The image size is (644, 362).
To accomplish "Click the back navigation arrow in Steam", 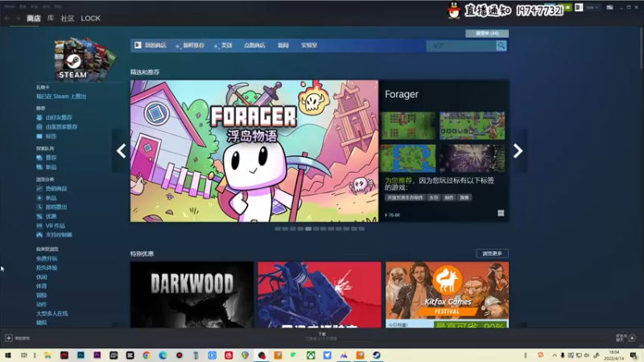I will (x=7, y=19).
